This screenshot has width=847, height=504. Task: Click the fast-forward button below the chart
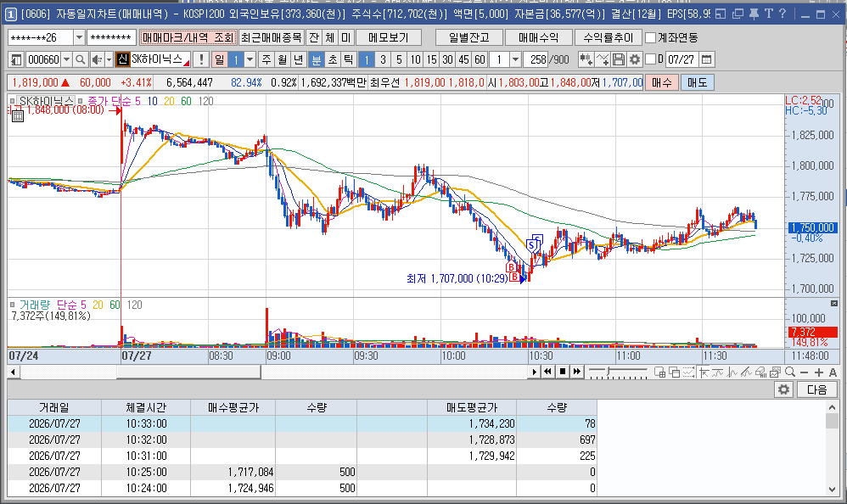coord(577,372)
